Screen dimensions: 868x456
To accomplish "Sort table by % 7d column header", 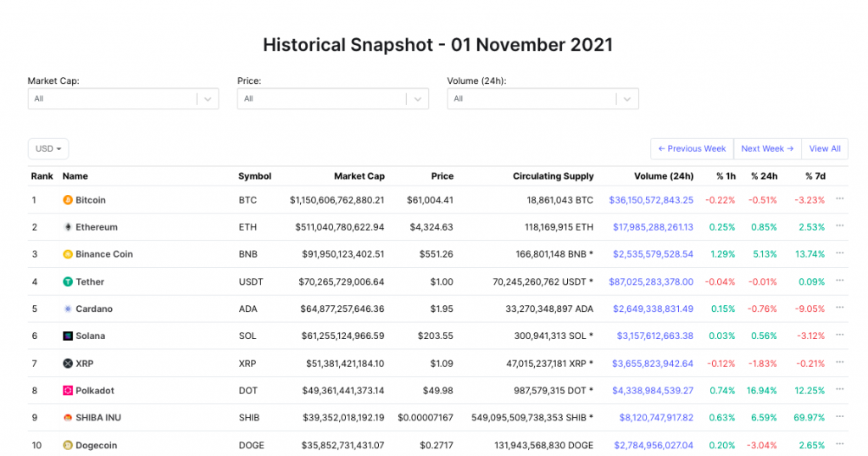I will tap(815, 176).
